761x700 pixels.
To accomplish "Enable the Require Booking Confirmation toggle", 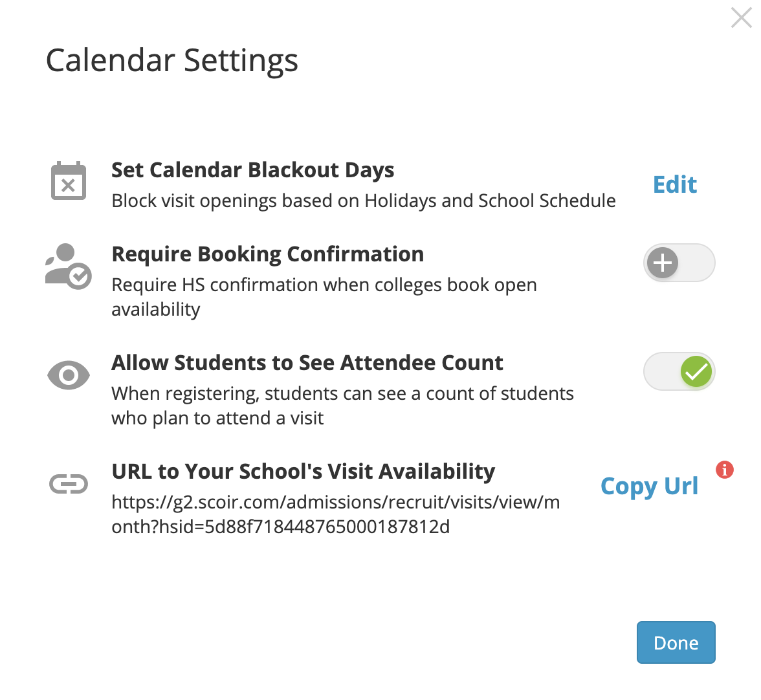I will tap(679, 263).
